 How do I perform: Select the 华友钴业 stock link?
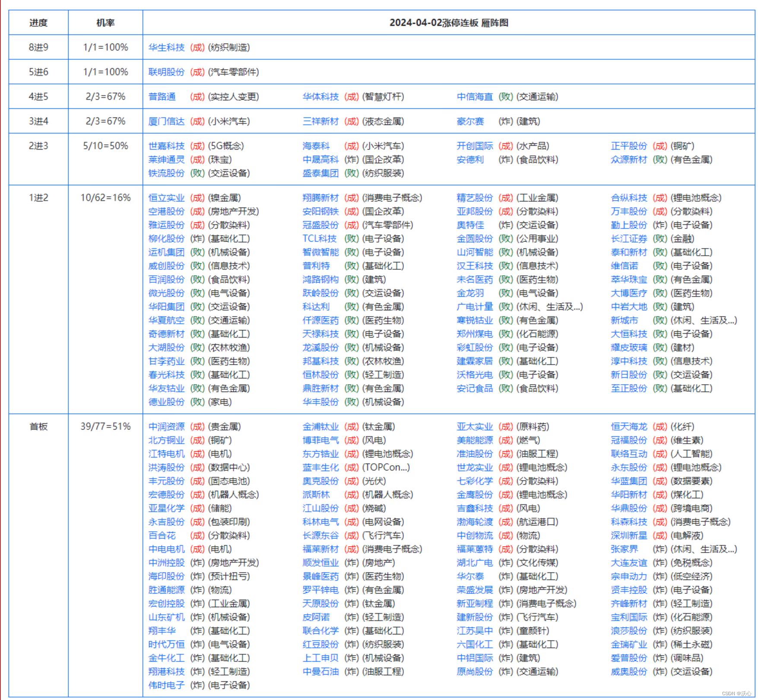[166, 388]
